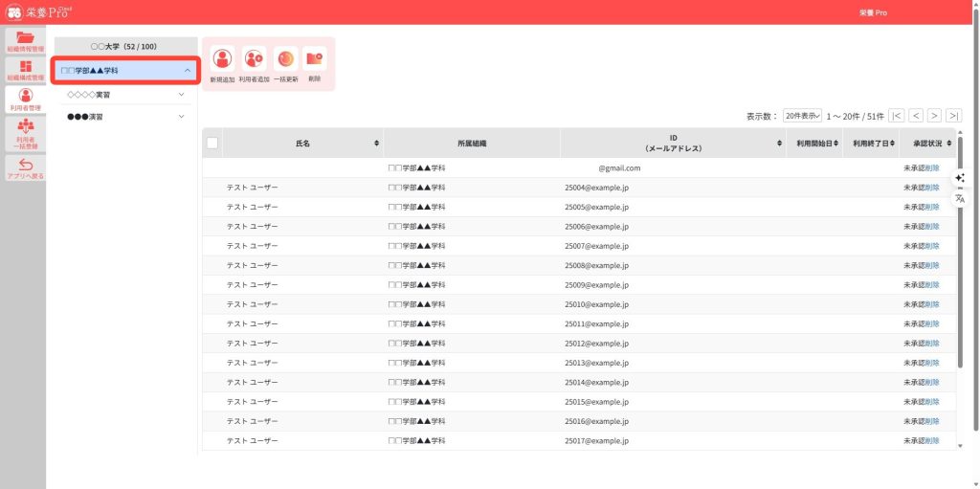
Task: Expand the ◇◇◇◇実習 tree item
Action: coord(181,95)
